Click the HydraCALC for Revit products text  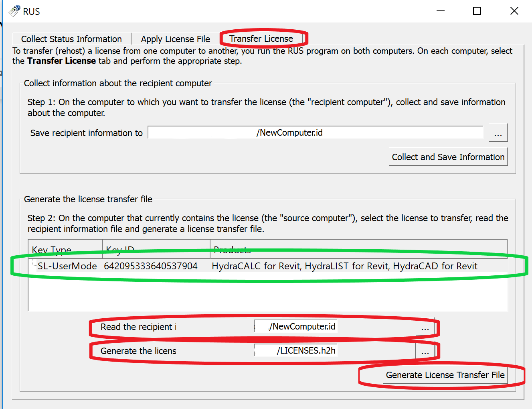344,266
